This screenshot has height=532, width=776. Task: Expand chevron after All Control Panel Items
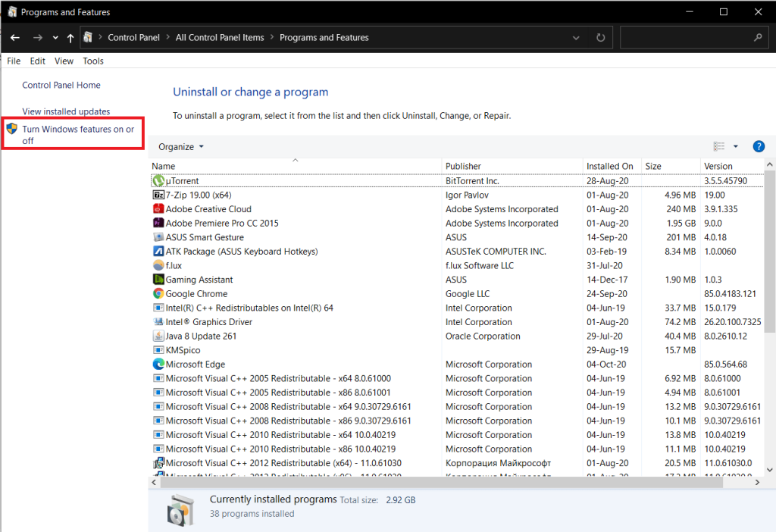(x=272, y=37)
